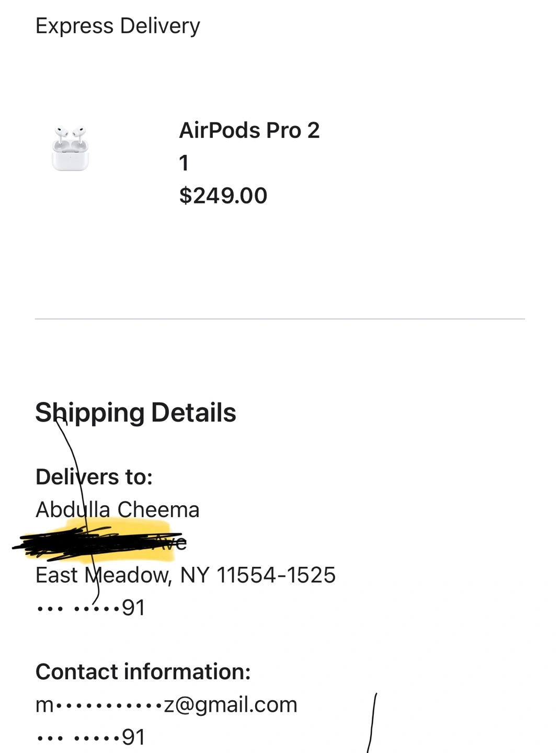Click the item quantity 1 text

point(184,163)
